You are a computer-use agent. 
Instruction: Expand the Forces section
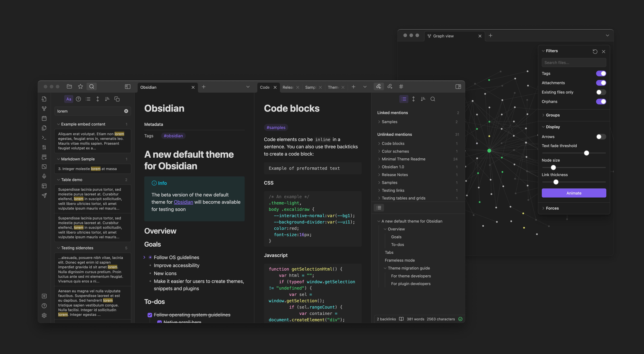[552, 208]
